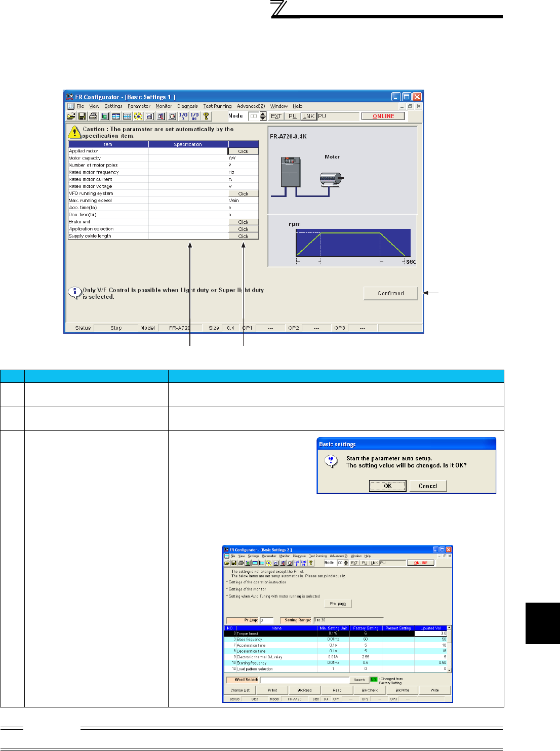The width and height of the screenshot is (560, 751).
Task: Click the Supply cable length Click button
Action: pos(244,236)
